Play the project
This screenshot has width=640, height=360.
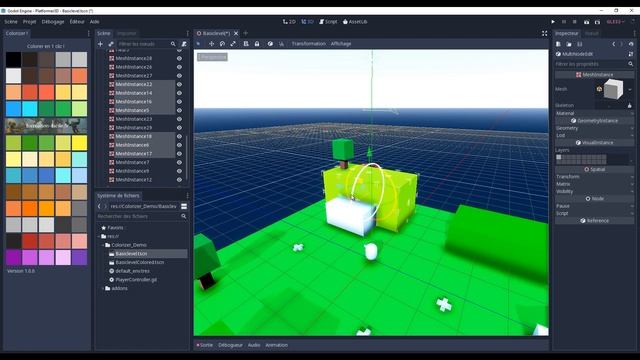553,22
